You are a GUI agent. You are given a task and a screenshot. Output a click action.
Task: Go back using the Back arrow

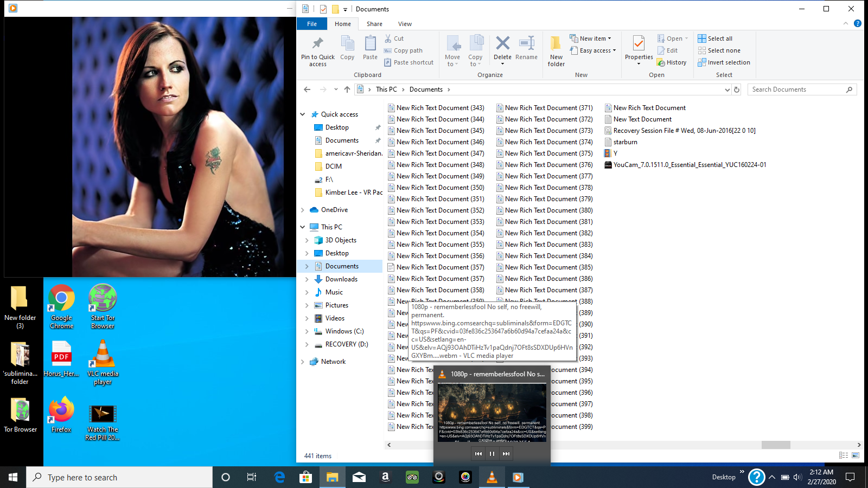[307, 89]
